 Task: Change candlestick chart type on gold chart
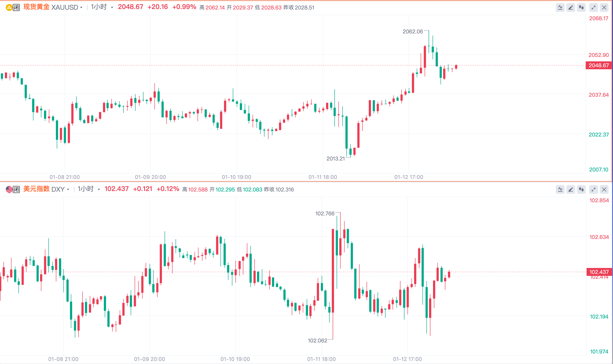point(581,8)
